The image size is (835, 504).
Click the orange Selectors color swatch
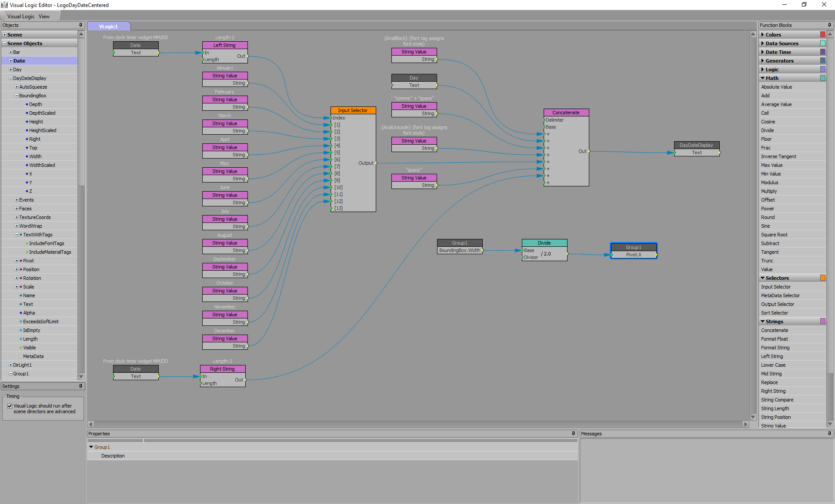pos(822,278)
